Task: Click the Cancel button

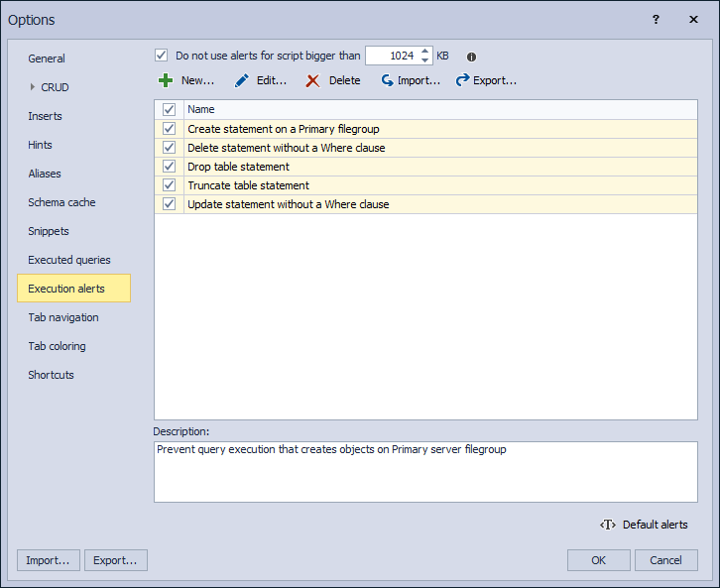Action: tap(665, 560)
